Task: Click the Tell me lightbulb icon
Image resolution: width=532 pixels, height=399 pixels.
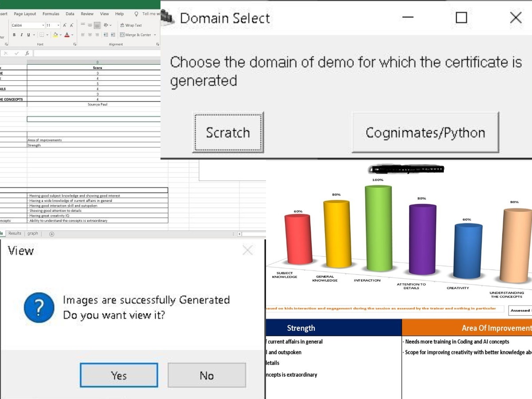Action: tap(136, 14)
